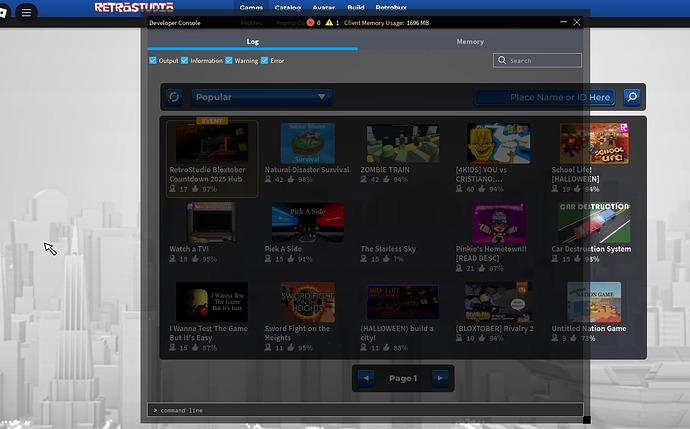Open (HALLOWEEN) build a city! thumbnail
The image size is (690, 429).
(403, 302)
